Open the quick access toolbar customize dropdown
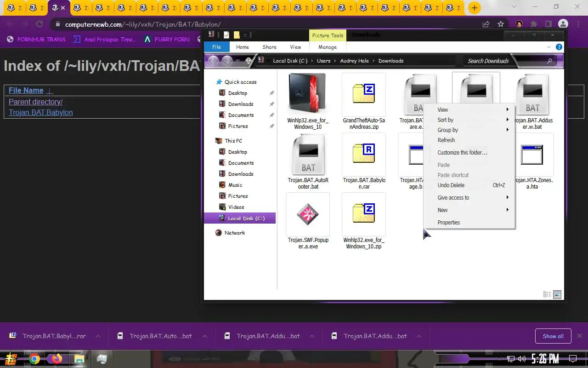 click(x=245, y=35)
